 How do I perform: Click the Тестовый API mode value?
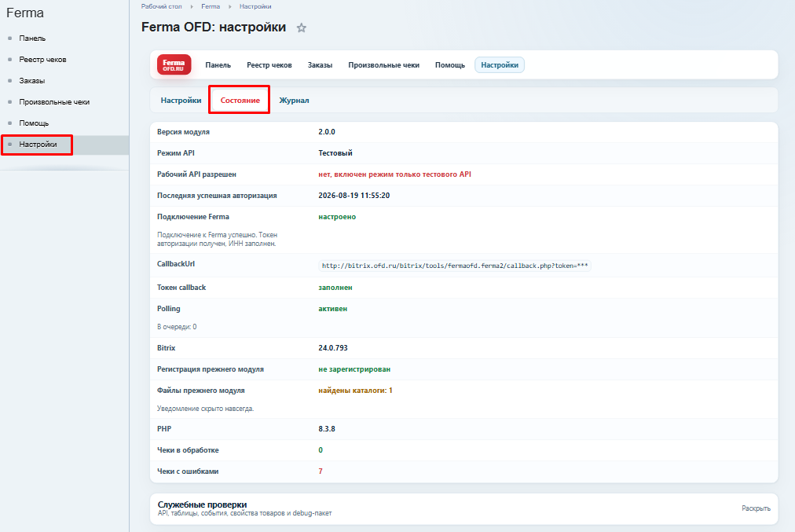click(335, 153)
